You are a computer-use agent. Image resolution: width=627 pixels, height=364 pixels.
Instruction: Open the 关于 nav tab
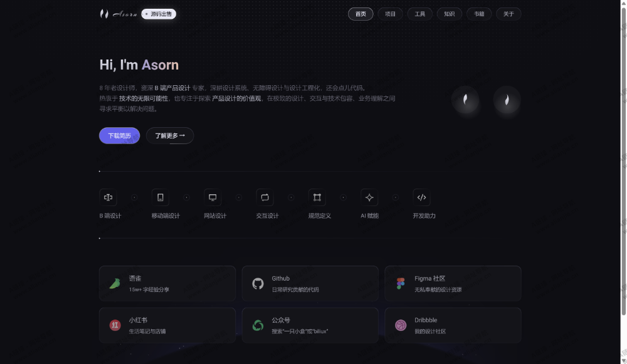(x=508, y=14)
